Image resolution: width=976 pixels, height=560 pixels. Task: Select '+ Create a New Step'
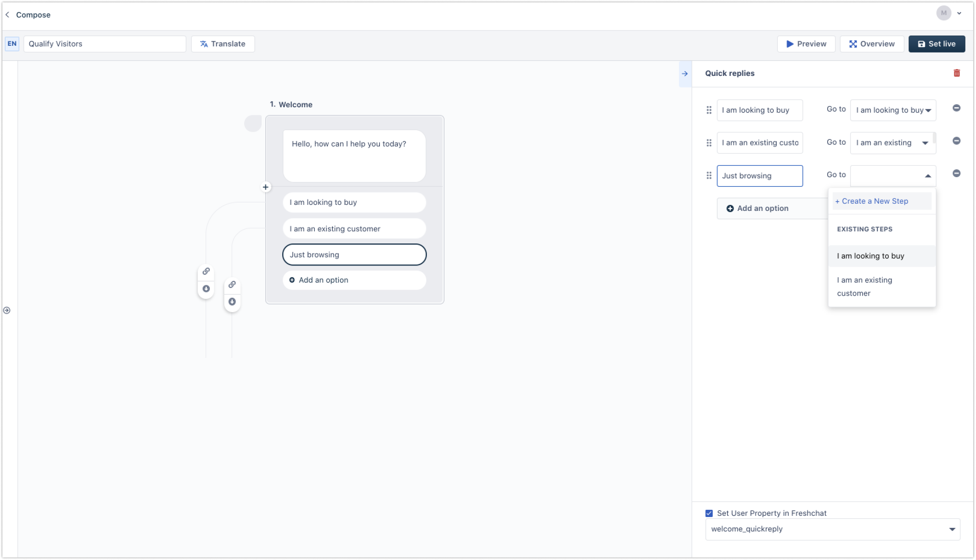[871, 201]
